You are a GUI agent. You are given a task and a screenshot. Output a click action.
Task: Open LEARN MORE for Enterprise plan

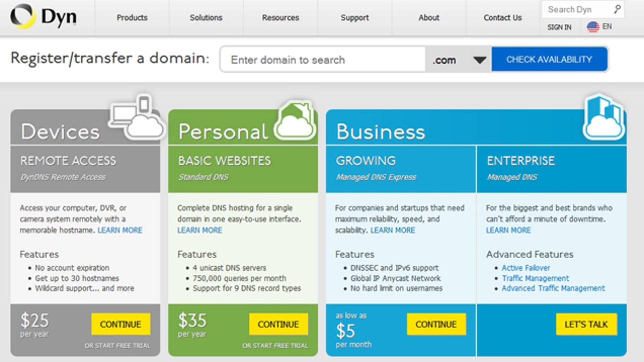click(508, 230)
